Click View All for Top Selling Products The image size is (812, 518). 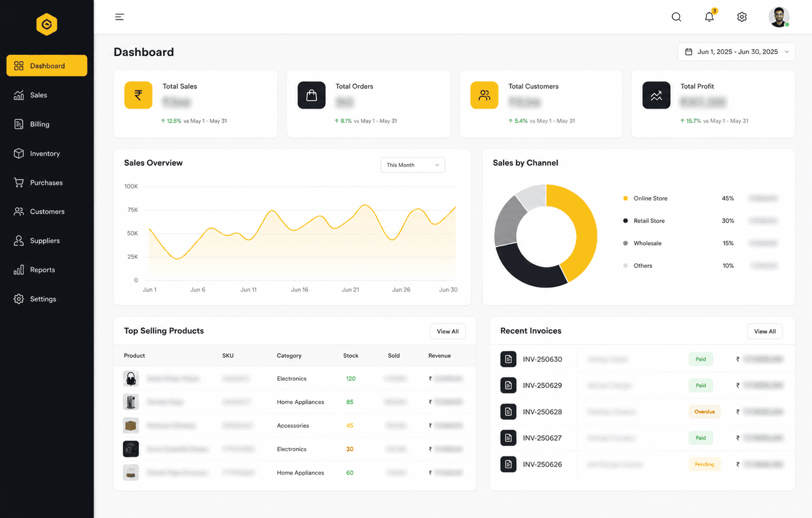pos(448,331)
